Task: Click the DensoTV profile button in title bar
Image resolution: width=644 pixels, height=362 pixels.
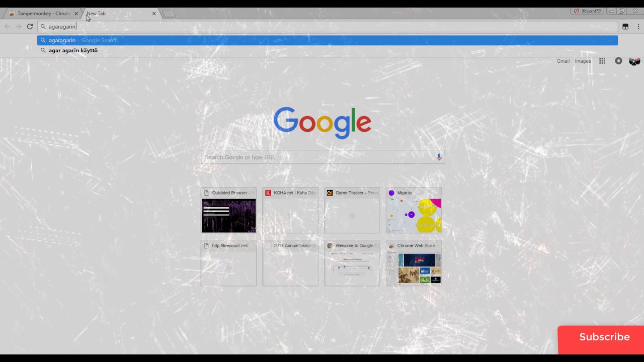Action: tap(587, 11)
